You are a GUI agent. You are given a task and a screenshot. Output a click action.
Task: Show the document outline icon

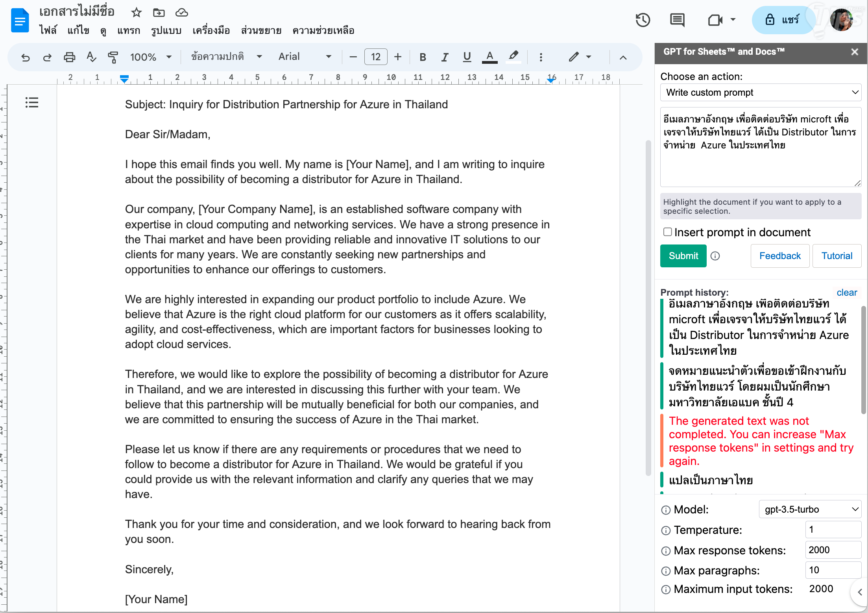coord(32,103)
